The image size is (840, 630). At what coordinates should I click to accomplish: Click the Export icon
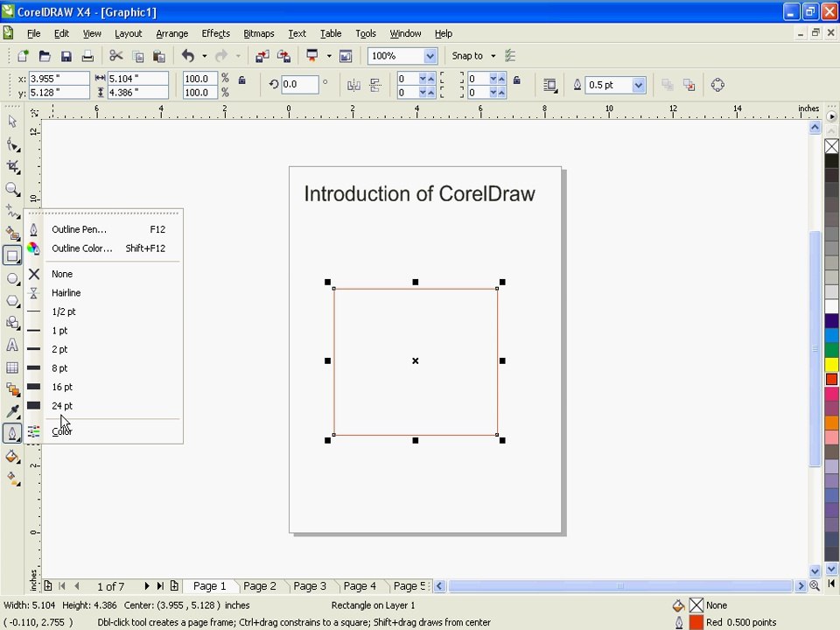pyautogui.click(x=283, y=56)
